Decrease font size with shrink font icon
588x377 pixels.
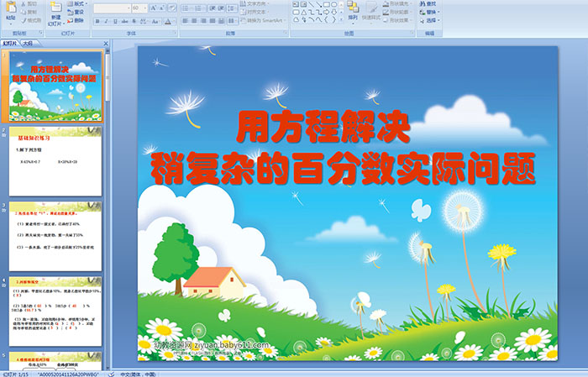click(162, 8)
